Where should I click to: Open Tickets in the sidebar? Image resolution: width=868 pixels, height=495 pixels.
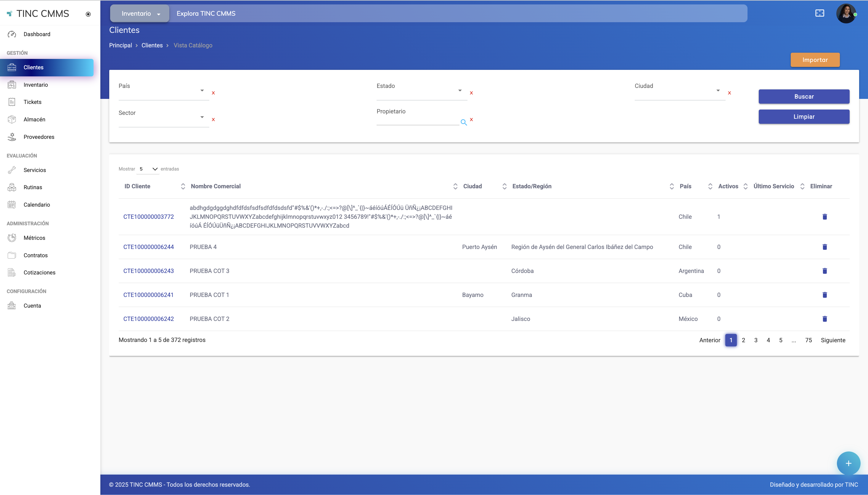tap(32, 102)
